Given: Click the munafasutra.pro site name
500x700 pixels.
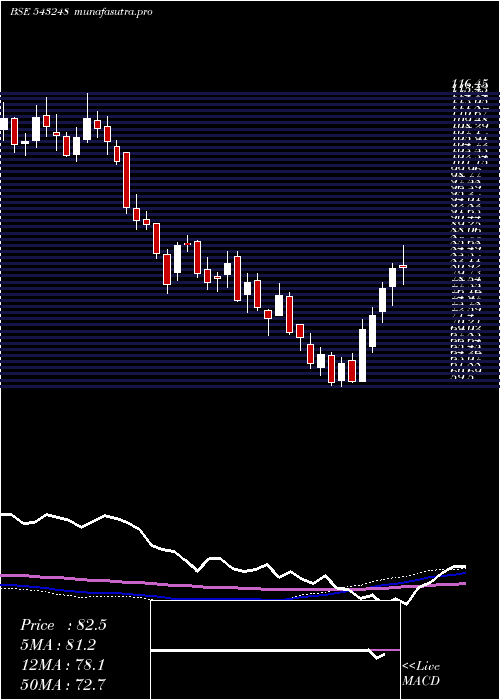Looking at the screenshot, I should [x=114, y=12].
